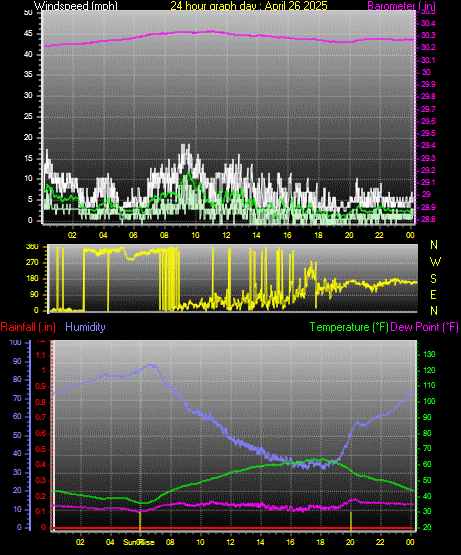Click the 16 hour label under the bottom chart
The width and height of the screenshot is (461, 555).
tap(290, 542)
